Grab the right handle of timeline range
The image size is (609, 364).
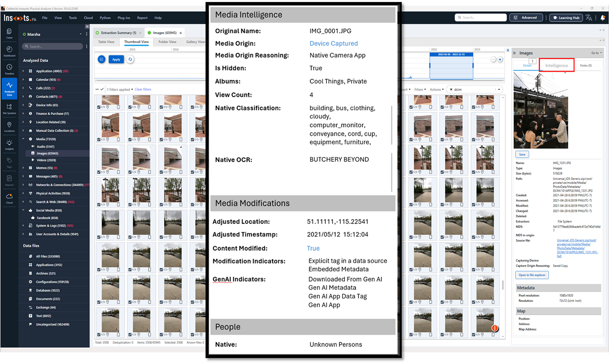[x=473, y=65]
